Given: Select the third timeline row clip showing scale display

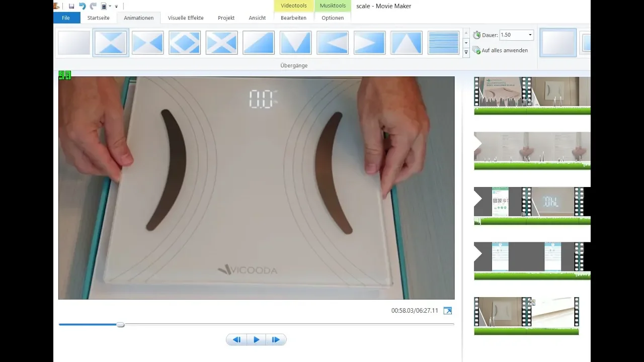Looking at the screenshot, I should click(553, 202).
